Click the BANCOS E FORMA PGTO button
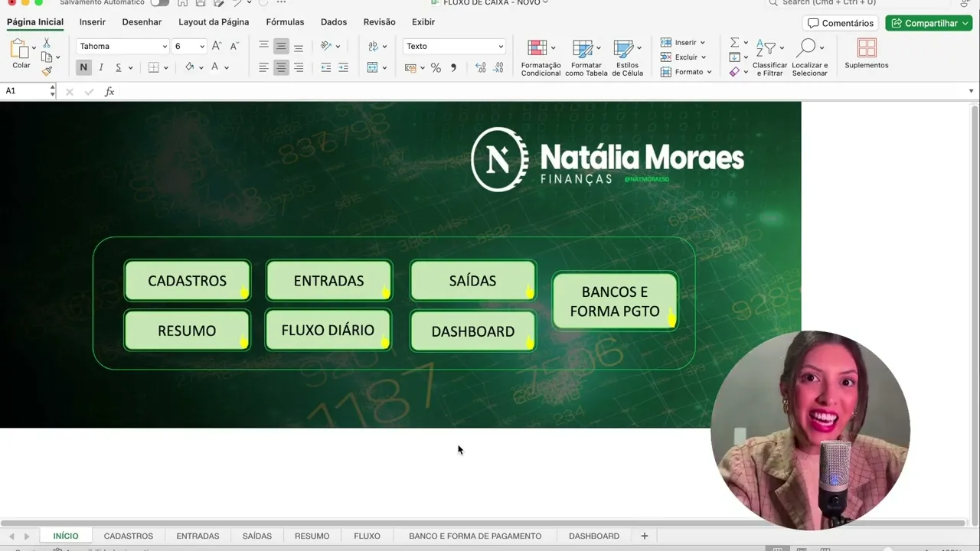The width and height of the screenshot is (980, 551). click(615, 302)
